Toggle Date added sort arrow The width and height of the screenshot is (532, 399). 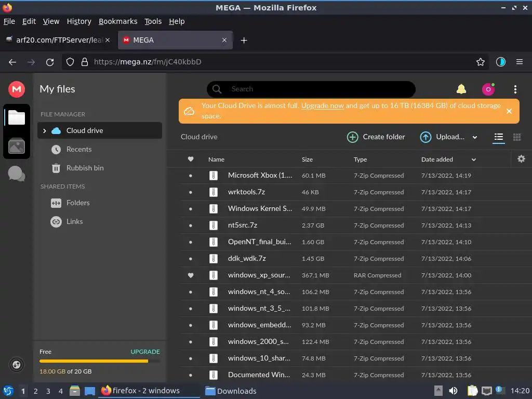(474, 159)
